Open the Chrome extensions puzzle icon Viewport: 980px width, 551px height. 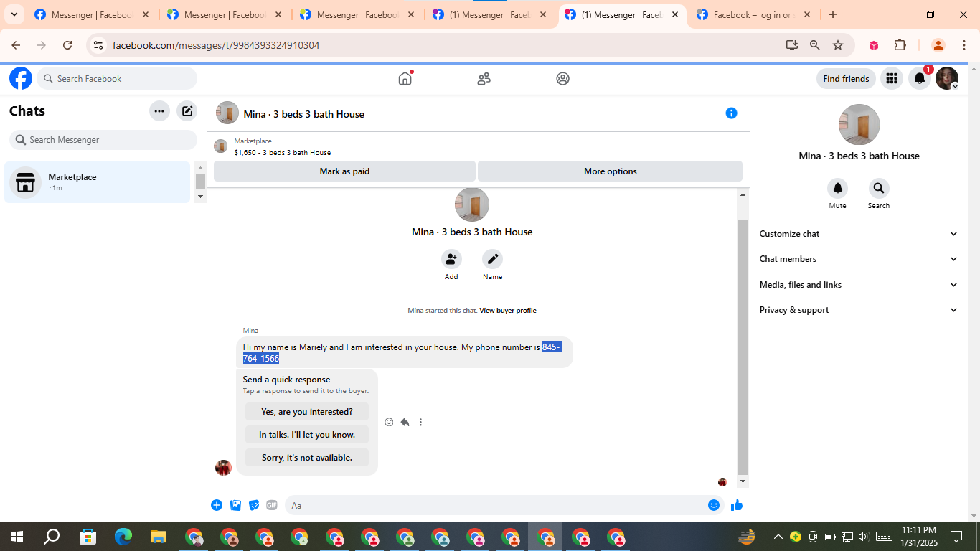tap(900, 45)
